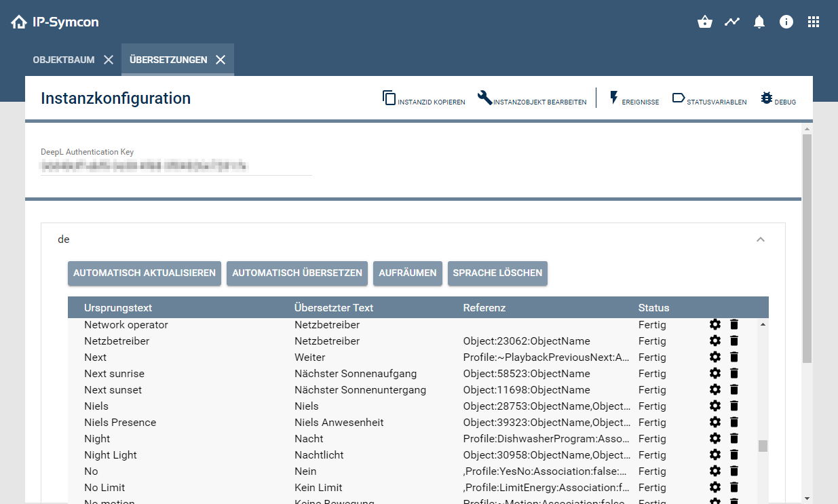Screen dimensions: 838x504
Task: Click Automatisch Übersetzen button
Action: (297, 273)
